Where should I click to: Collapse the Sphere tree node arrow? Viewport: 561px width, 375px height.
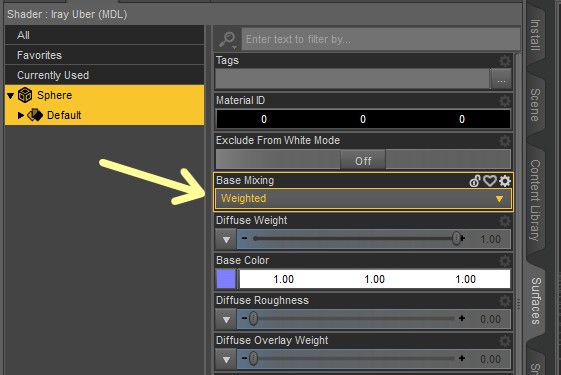(x=10, y=96)
